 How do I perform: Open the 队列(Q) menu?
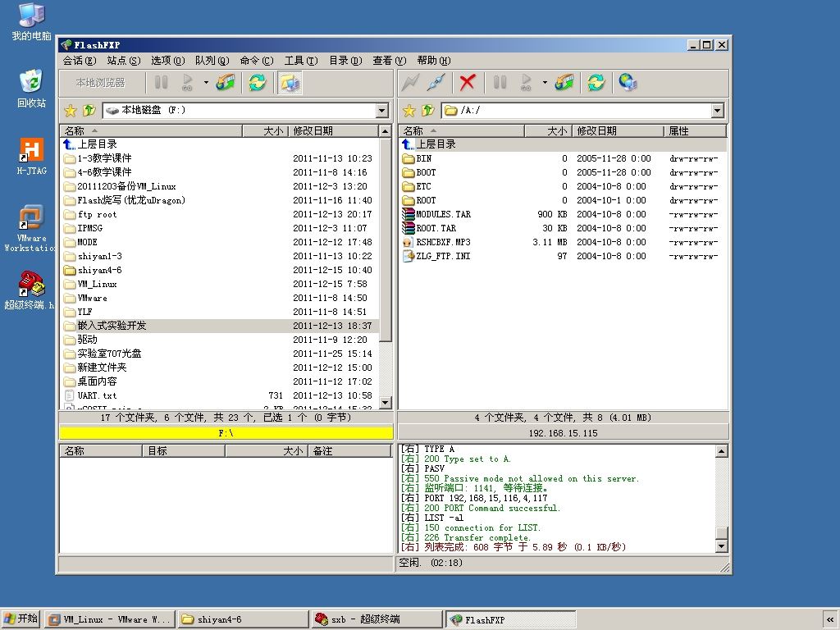[x=212, y=61]
